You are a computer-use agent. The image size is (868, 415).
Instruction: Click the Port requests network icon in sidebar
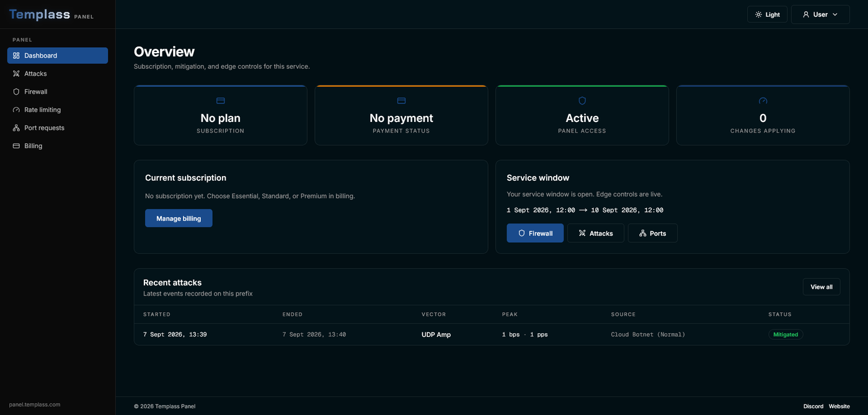[x=16, y=128]
